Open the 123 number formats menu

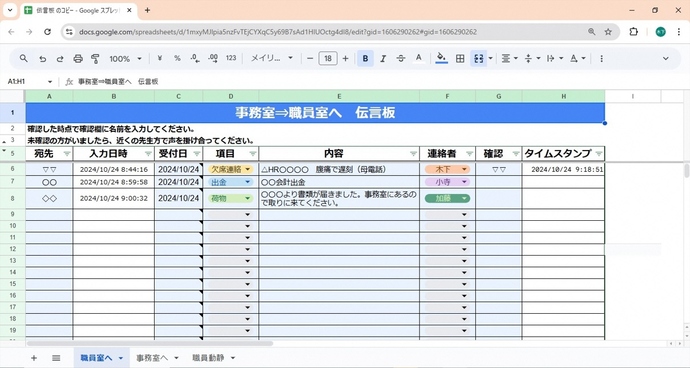click(231, 58)
